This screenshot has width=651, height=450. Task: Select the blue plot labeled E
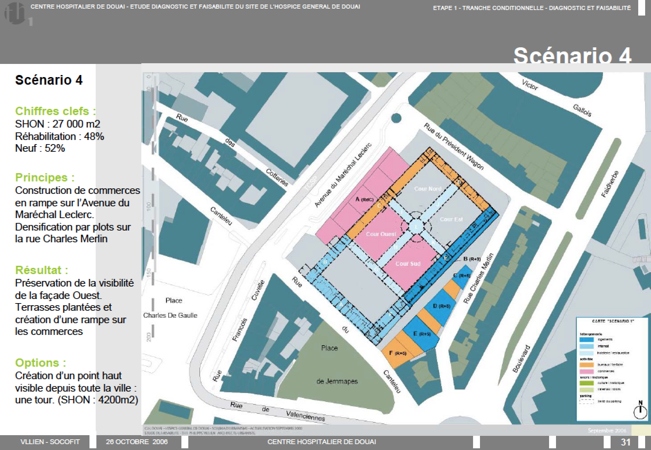pyautogui.click(x=417, y=333)
